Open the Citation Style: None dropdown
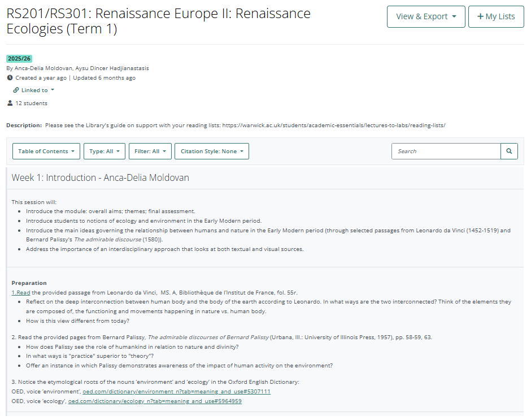This screenshot has height=420, width=531. [212, 151]
